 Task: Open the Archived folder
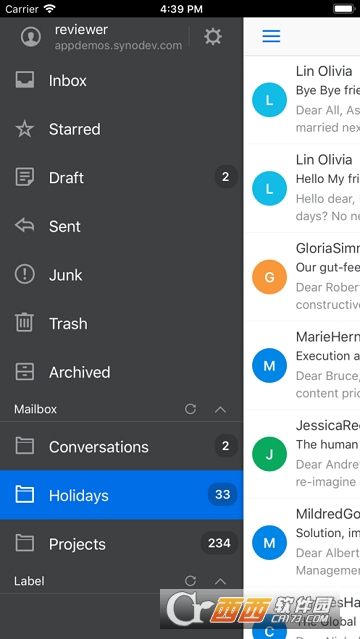(121, 372)
